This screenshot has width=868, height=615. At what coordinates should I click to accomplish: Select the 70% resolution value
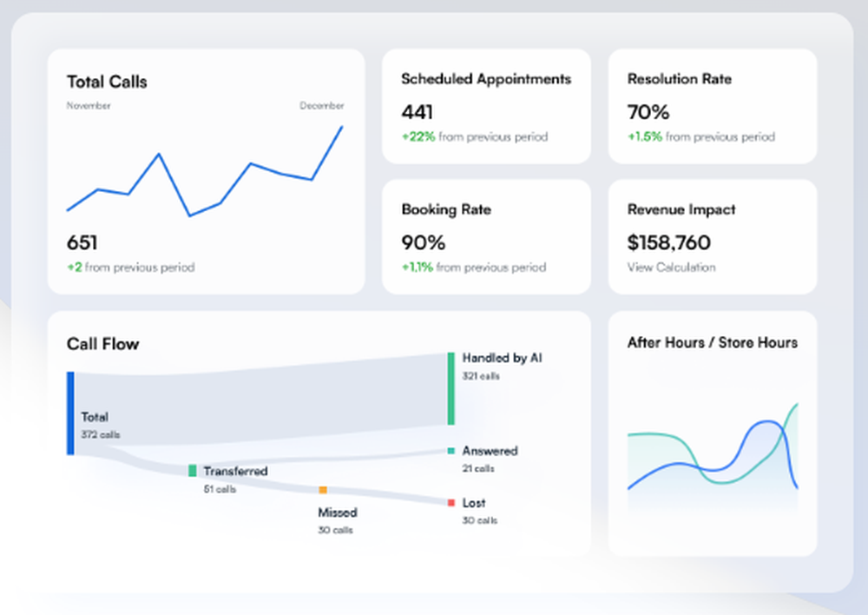[x=648, y=112]
